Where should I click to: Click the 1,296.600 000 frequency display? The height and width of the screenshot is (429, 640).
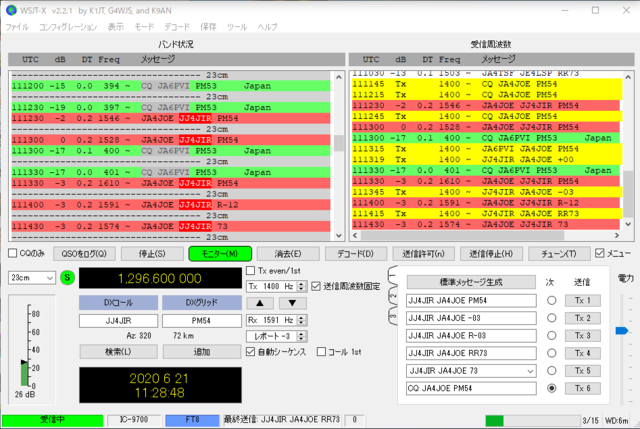[x=160, y=278]
